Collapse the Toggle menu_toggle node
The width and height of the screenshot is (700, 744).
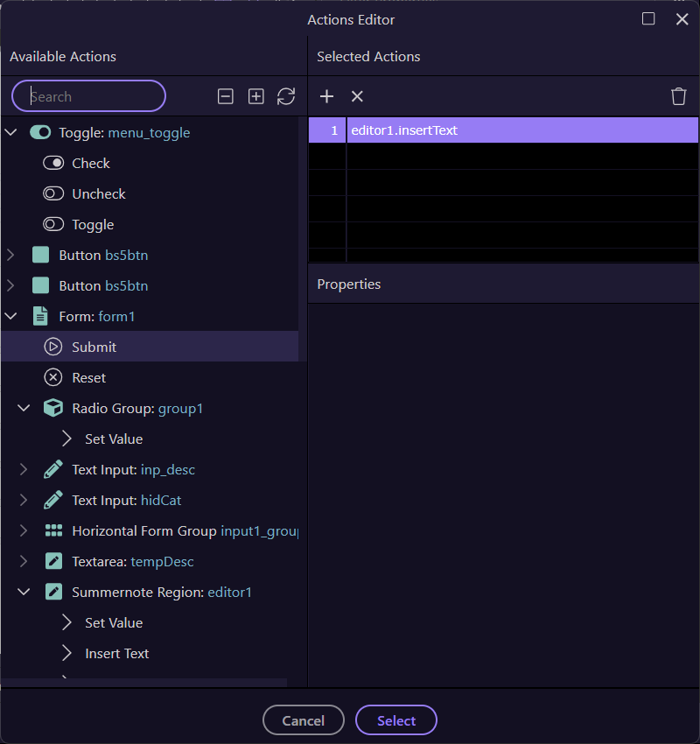click(x=11, y=133)
